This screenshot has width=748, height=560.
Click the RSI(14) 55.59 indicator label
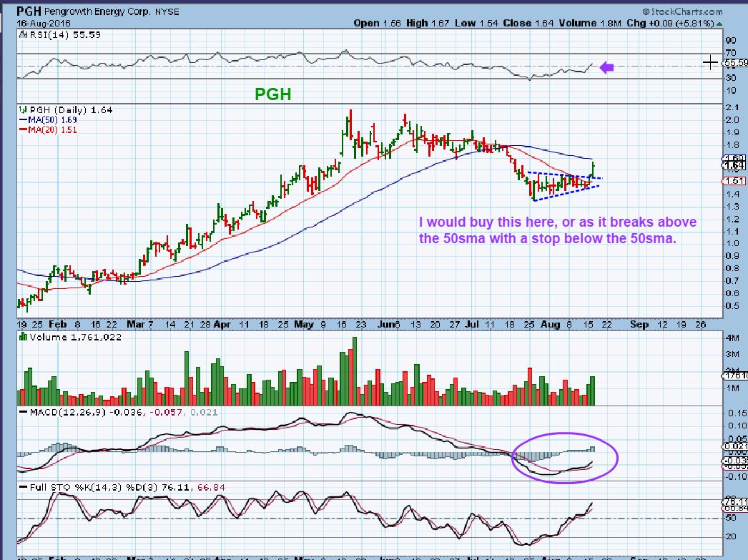point(65,34)
